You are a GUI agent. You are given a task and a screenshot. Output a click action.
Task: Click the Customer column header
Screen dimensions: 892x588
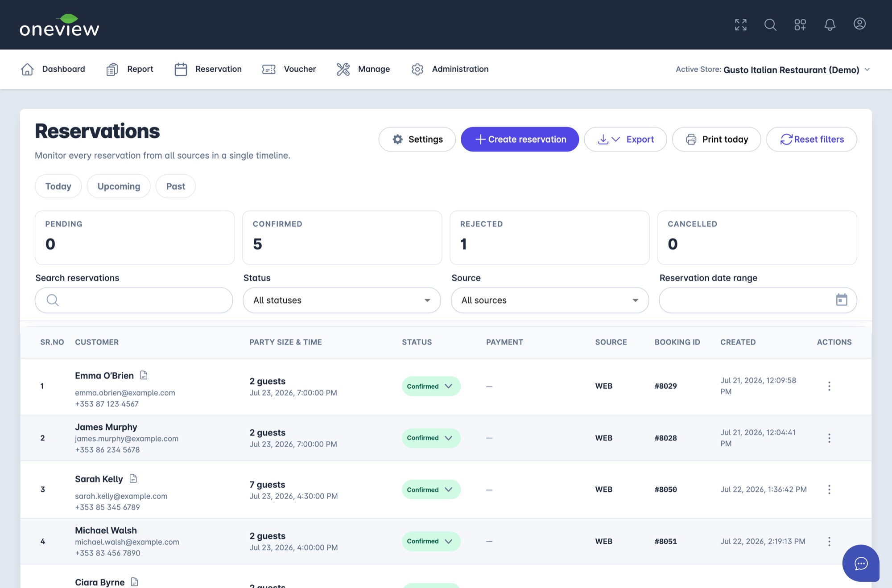click(x=97, y=342)
